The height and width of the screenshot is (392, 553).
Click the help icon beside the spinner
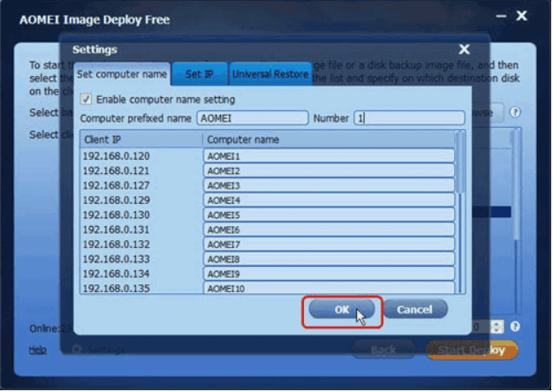(x=515, y=327)
